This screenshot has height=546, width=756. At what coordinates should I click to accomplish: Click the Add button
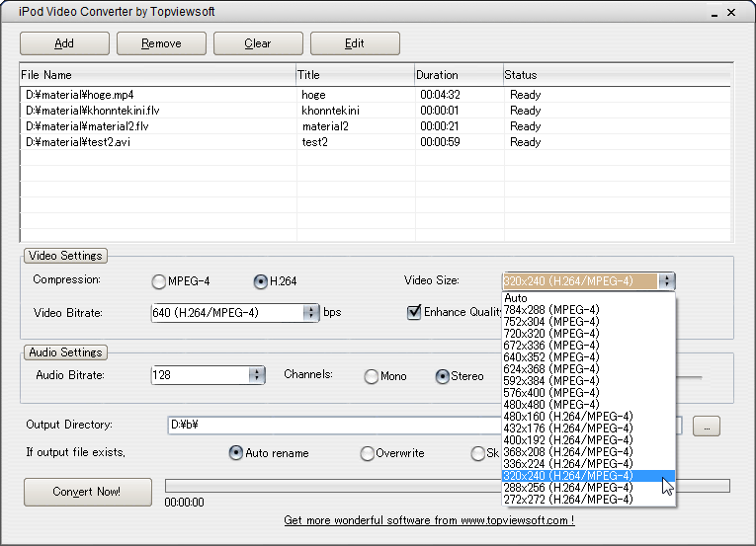(x=64, y=43)
